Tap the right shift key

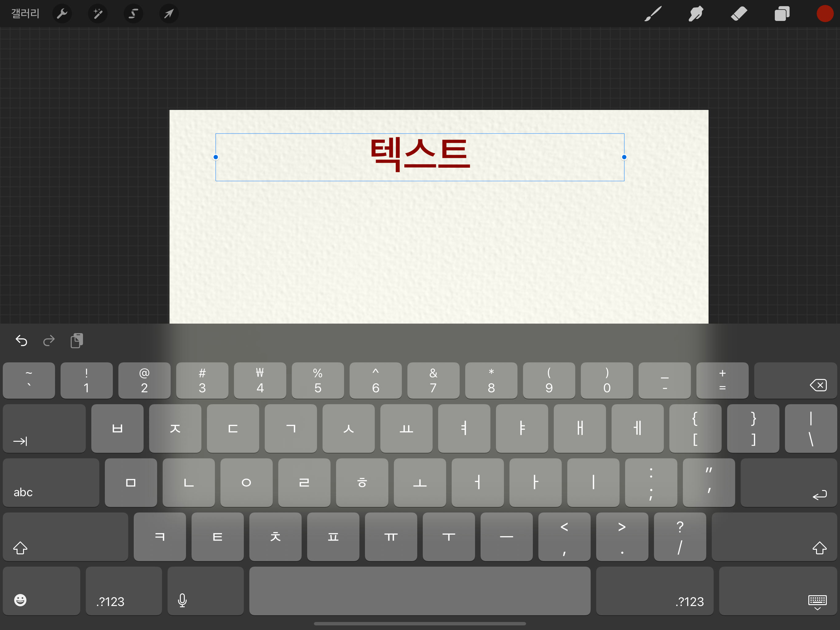coord(774,536)
